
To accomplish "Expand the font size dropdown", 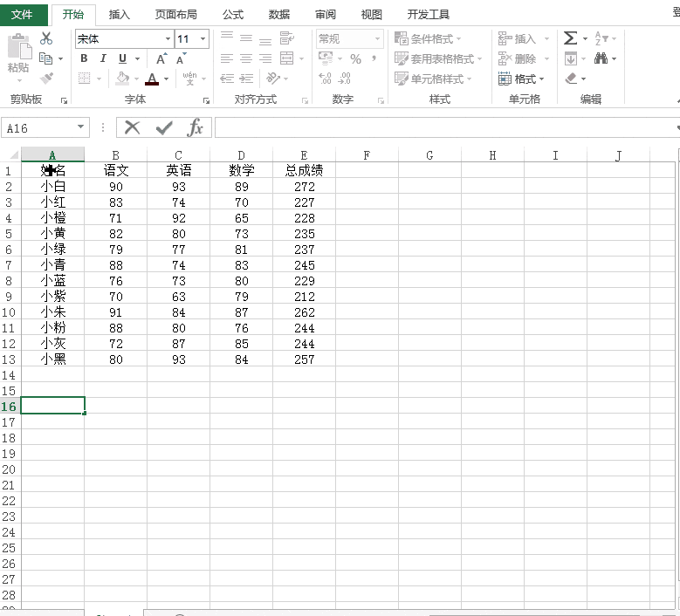I will [x=203, y=39].
